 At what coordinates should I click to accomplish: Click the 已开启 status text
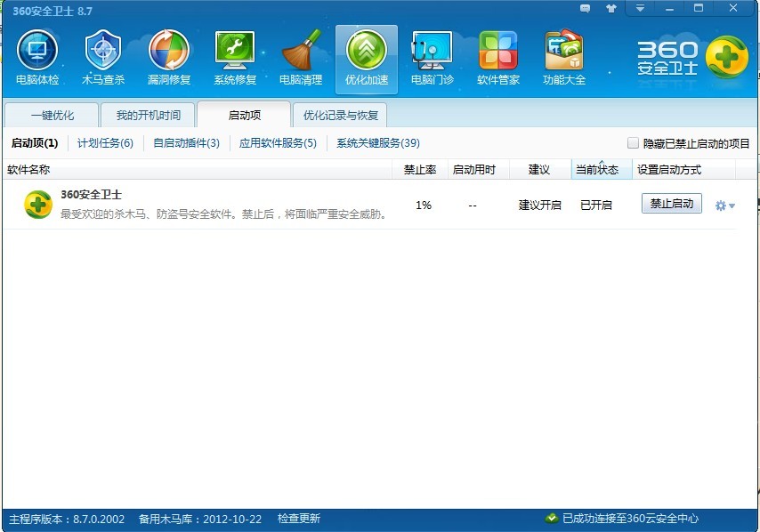pyautogui.click(x=596, y=205)
